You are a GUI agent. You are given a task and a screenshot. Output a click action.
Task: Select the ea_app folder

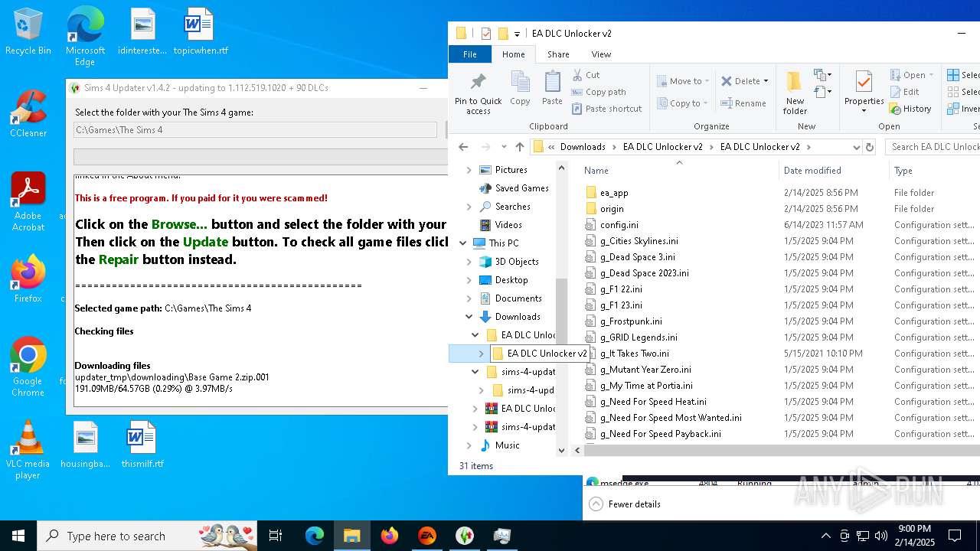(x=614, y=193)
